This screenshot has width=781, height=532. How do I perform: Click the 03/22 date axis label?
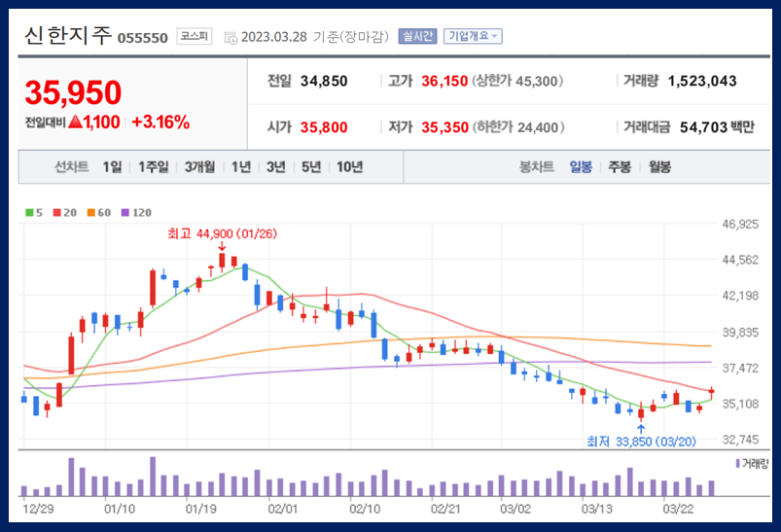(678, 509)
